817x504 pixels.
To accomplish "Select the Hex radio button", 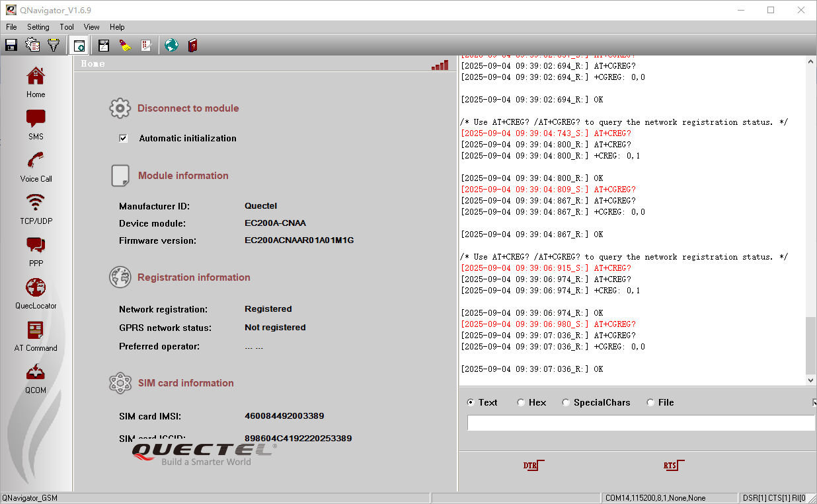I will 521,402.
